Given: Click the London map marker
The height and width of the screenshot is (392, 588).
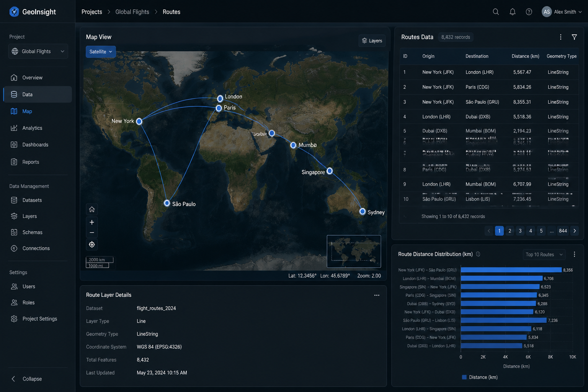Looking at the screenshot, I should 220,99.
